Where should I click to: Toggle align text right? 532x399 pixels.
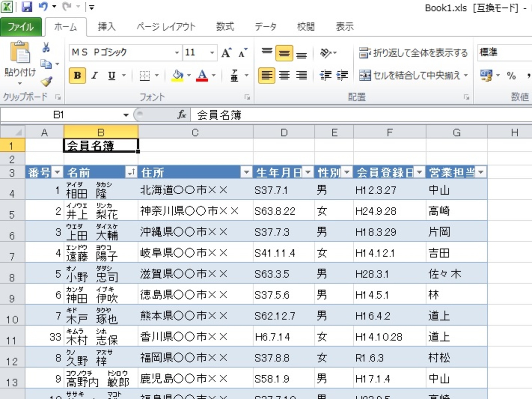(x=301, y=76)
